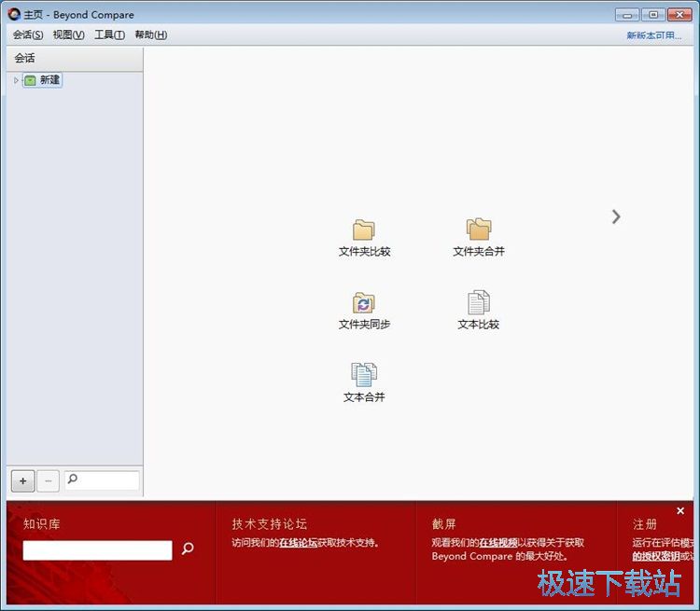Click the session filter search field

pyautogui.click(x=102, y=480)
